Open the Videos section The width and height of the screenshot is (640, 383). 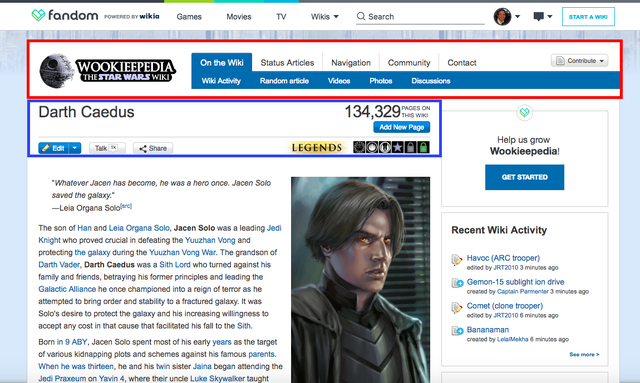[339, 81]
